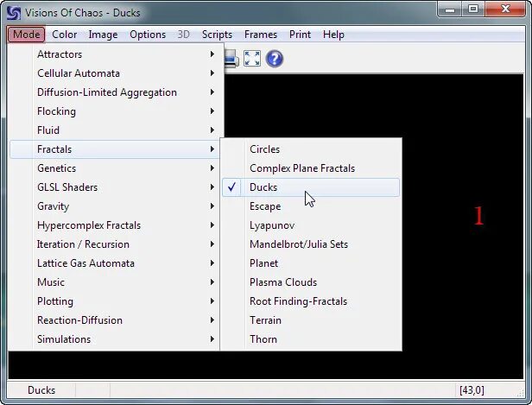Expand the Simulations submenu
The height and width of the screenshot is (405, 532).
[x=116, y=339]
